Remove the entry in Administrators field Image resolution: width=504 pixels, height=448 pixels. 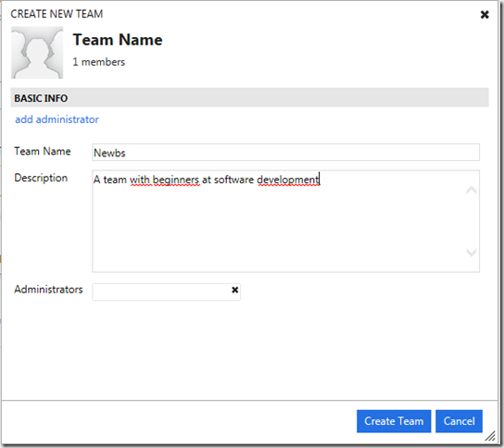[235, 290]
